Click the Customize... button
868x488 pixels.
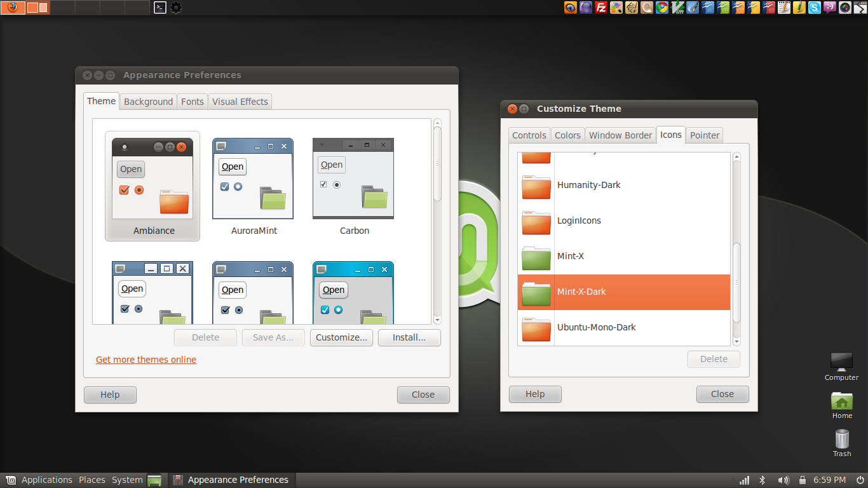coord(341,337)
